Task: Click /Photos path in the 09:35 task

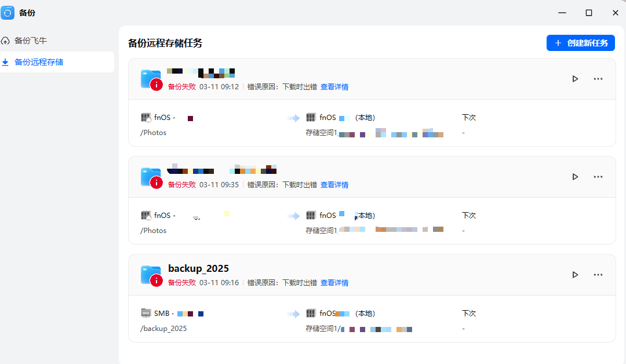Action: [x=153, y=230]
